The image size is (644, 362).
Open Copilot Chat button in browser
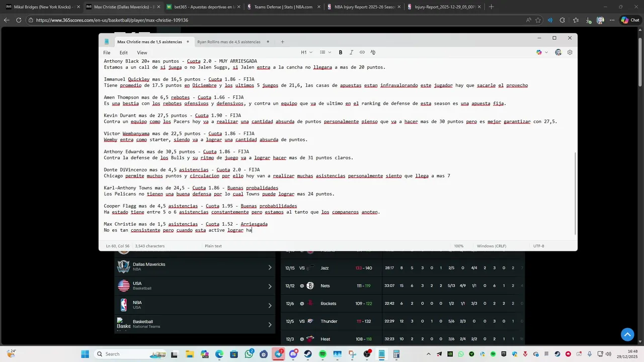(x=630, y=20)
